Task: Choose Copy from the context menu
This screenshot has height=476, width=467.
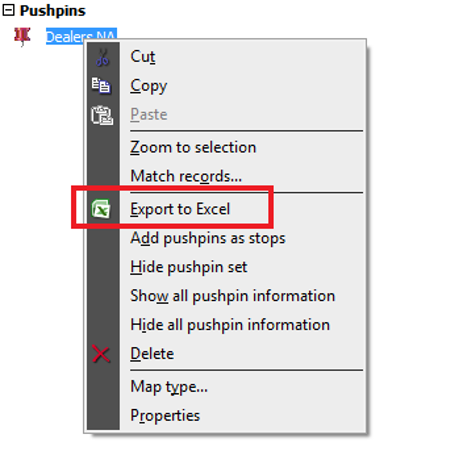Action: pos(149,86)
